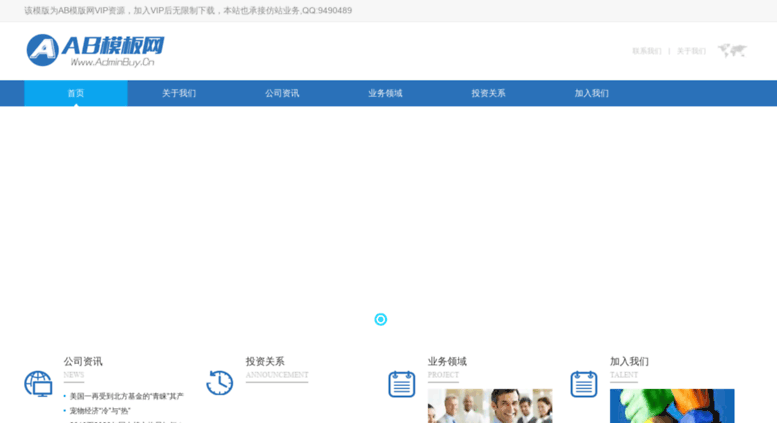Open news item 美国一再受到北方基金的"青睐"其产
The height and width of the screenshot is (423, 777).
126,396
